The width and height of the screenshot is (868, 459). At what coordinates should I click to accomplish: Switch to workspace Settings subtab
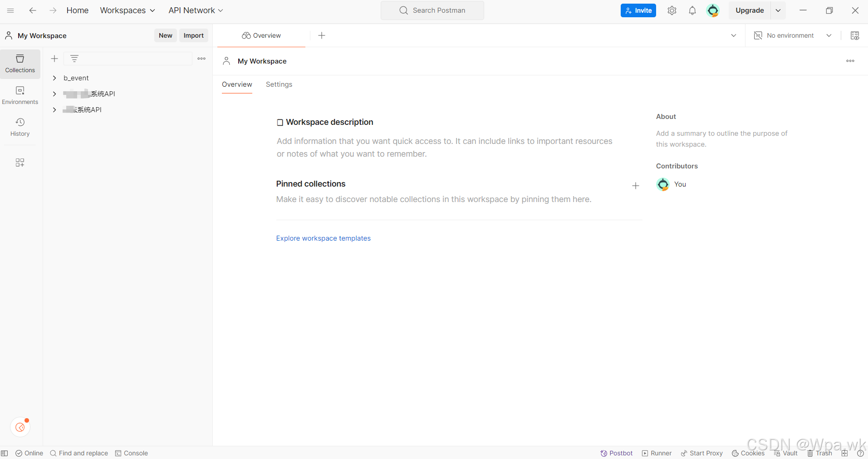point(279,84)
